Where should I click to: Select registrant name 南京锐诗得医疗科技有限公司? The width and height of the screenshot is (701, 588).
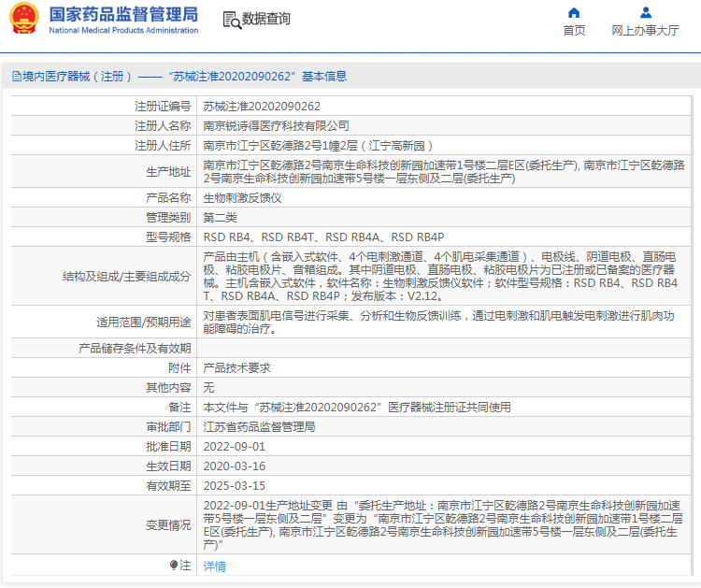[276, 125]
